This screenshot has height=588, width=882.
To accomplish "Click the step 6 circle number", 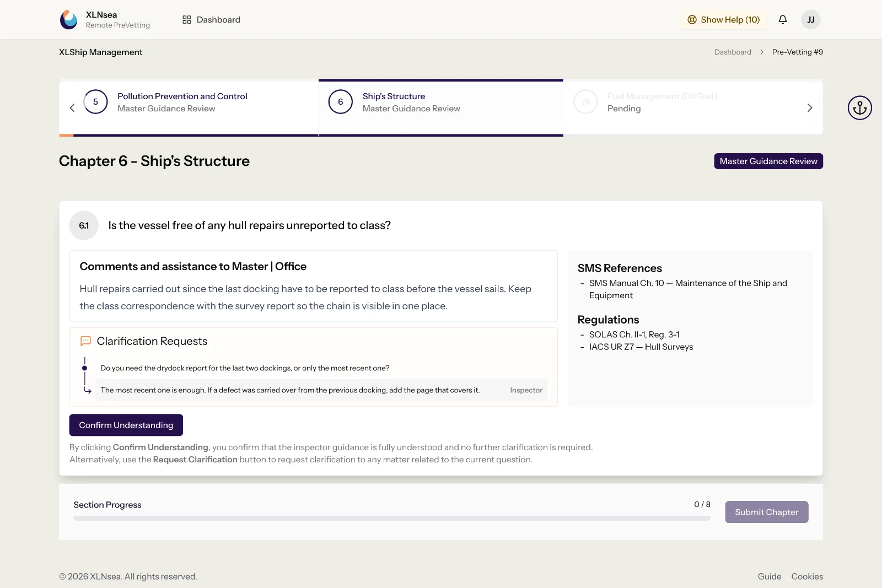I will [341, 102].
